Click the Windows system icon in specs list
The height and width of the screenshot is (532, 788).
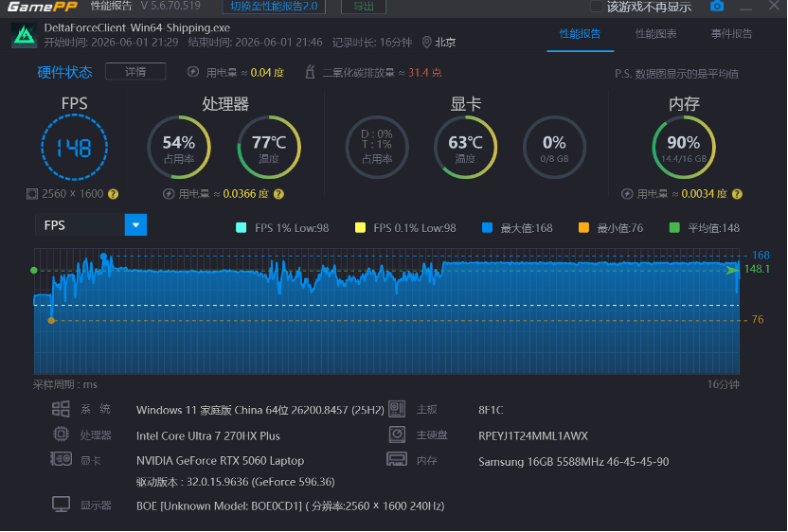click(x=61, y=409)
